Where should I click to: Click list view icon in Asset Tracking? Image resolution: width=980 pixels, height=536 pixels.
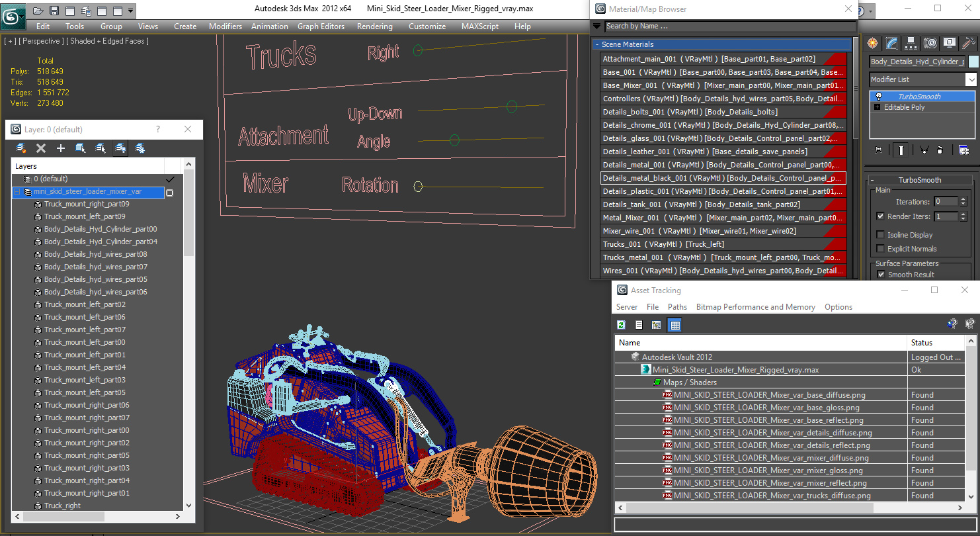pos(639,325)
